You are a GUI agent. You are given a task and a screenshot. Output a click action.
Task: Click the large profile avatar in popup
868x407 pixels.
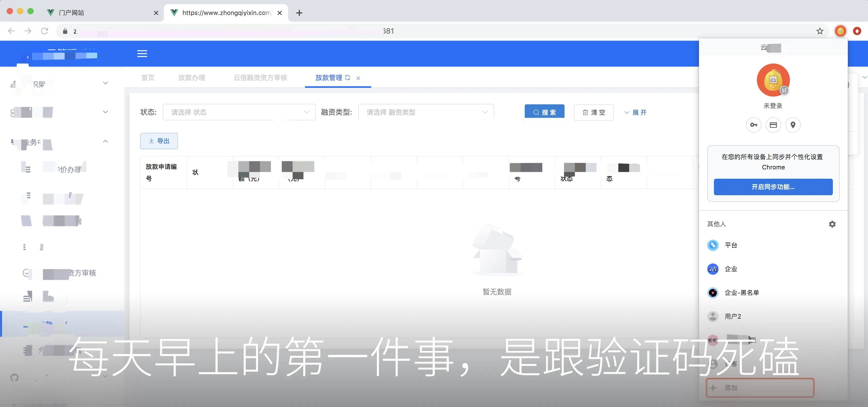pos(773,80)
